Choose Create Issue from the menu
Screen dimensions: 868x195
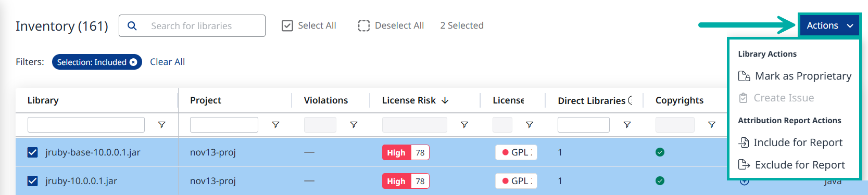tap(776, 98)
